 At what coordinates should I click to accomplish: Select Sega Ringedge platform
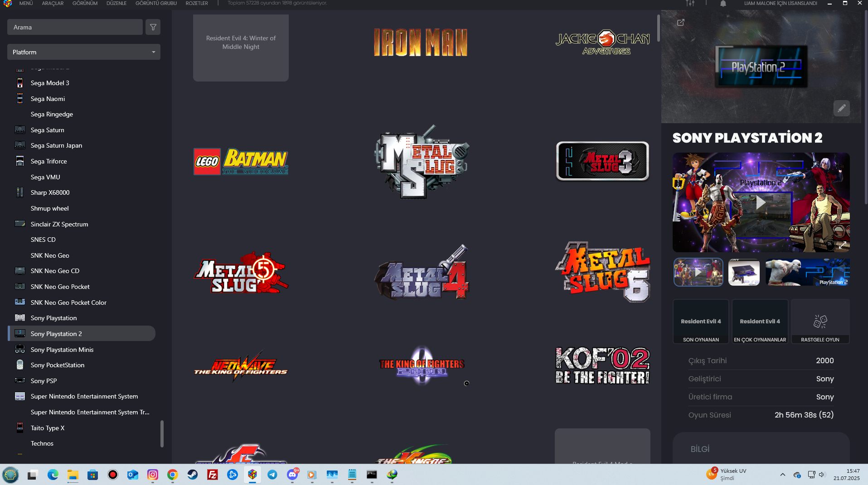52,114
